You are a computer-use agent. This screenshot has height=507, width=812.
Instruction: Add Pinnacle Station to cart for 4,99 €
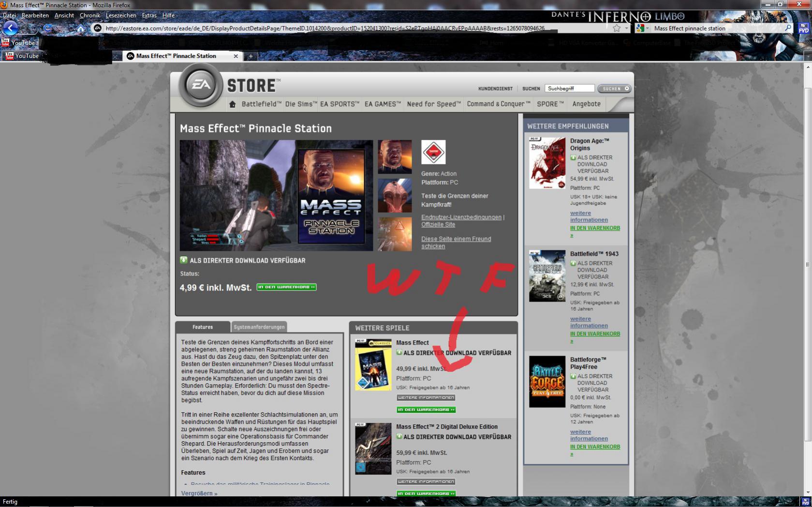coord(286,287)
